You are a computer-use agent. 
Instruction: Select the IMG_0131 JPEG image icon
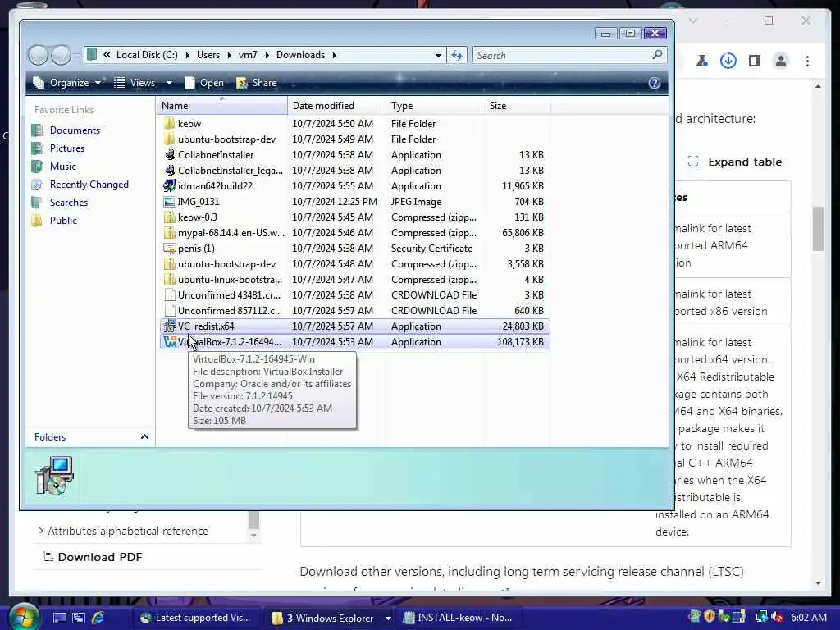tap(169, 202)
